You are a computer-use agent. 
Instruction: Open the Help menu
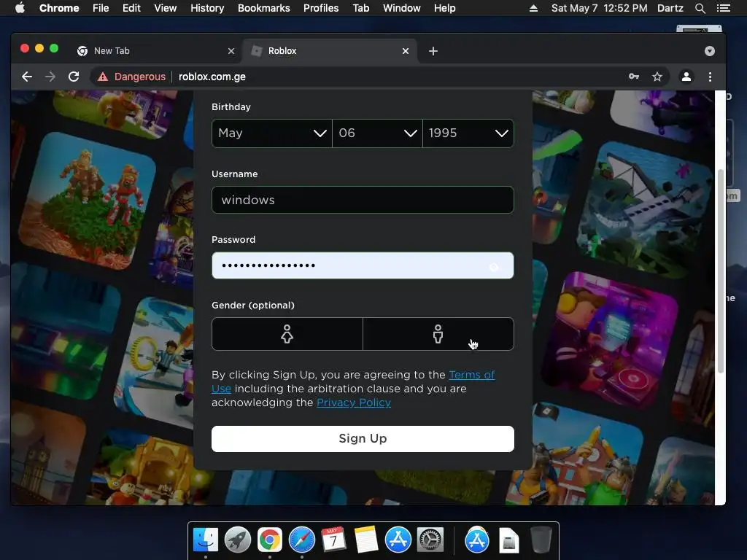pyautogui.click(x=444, y=8)
